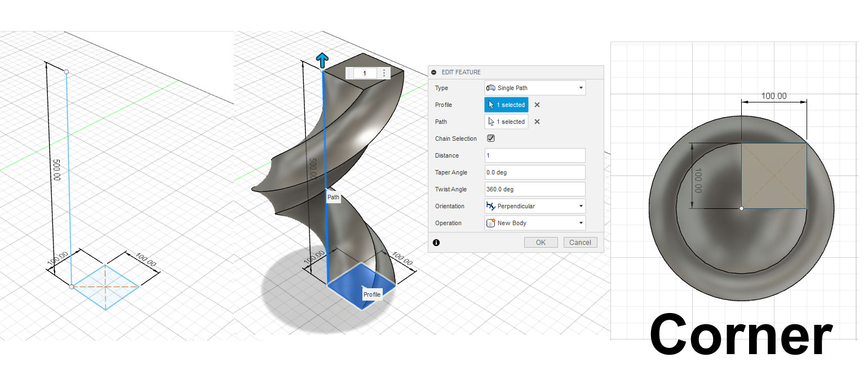Open the info tooltip icon in Edit Feature

click(437, 242)
